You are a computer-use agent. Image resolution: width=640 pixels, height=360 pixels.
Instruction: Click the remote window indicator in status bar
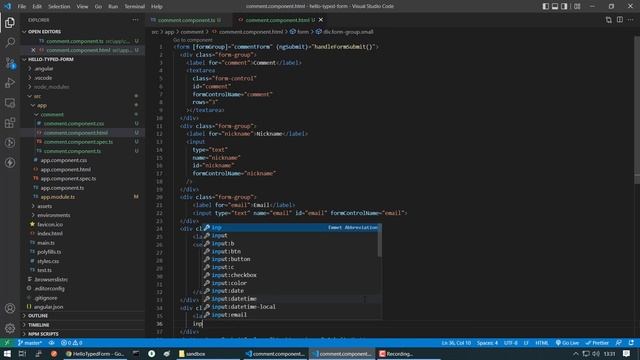click(7, 343)
